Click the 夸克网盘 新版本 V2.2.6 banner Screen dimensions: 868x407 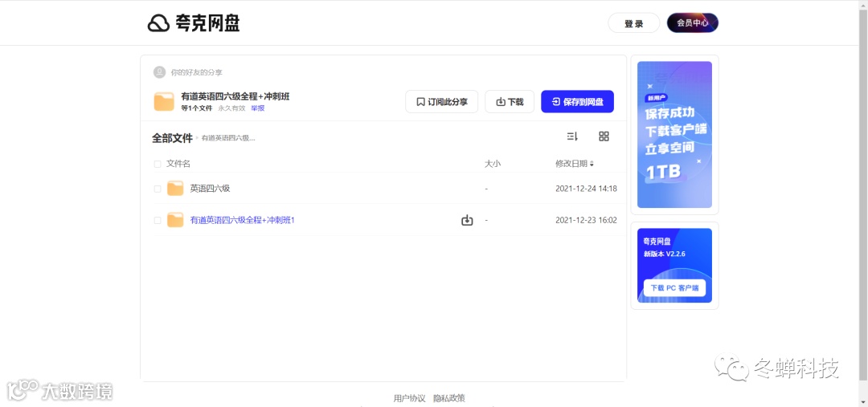[x=674, y=266]
